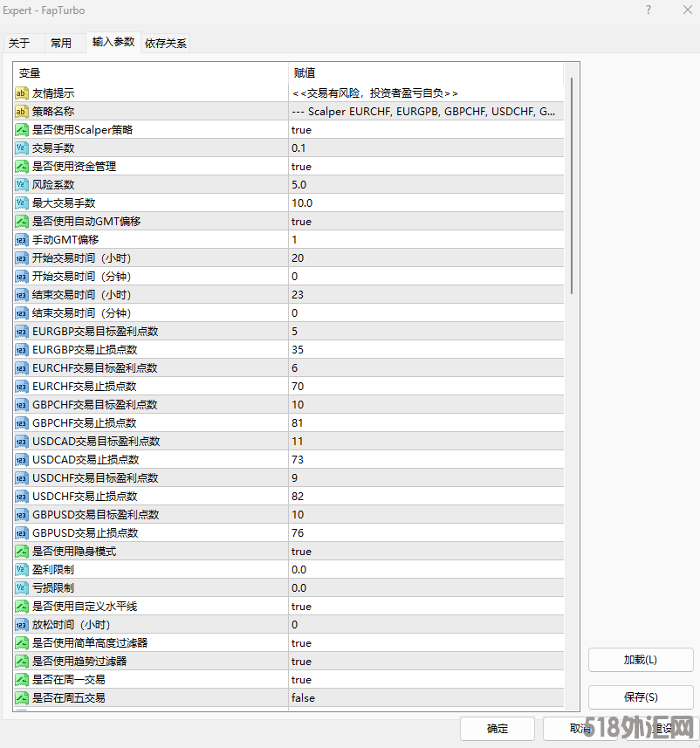Edit the true value of 是否使用资金管理

(x=426, y=167)
